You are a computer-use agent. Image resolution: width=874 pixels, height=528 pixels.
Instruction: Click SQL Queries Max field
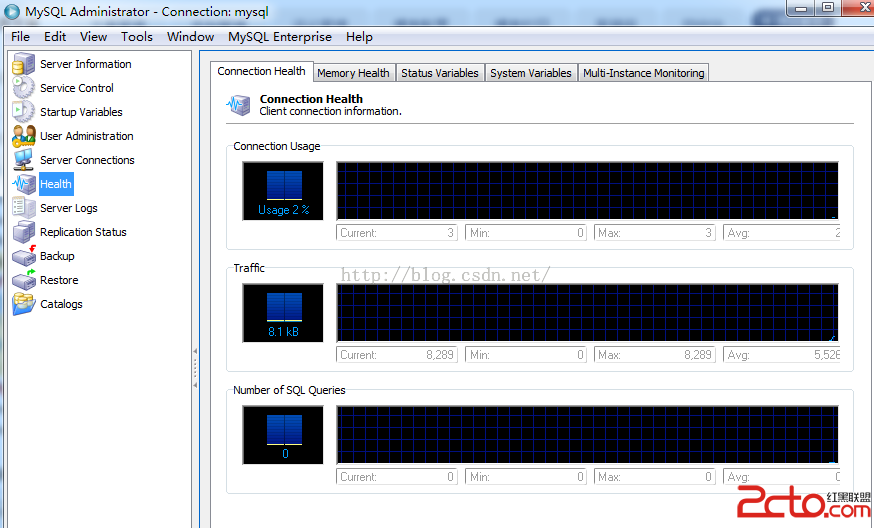654,477
